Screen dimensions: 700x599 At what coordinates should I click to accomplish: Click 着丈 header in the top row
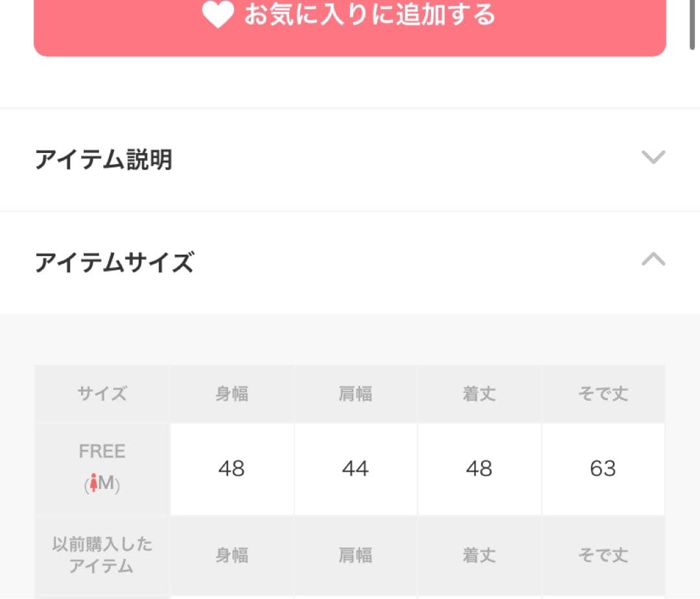click(x=479, y=393)
